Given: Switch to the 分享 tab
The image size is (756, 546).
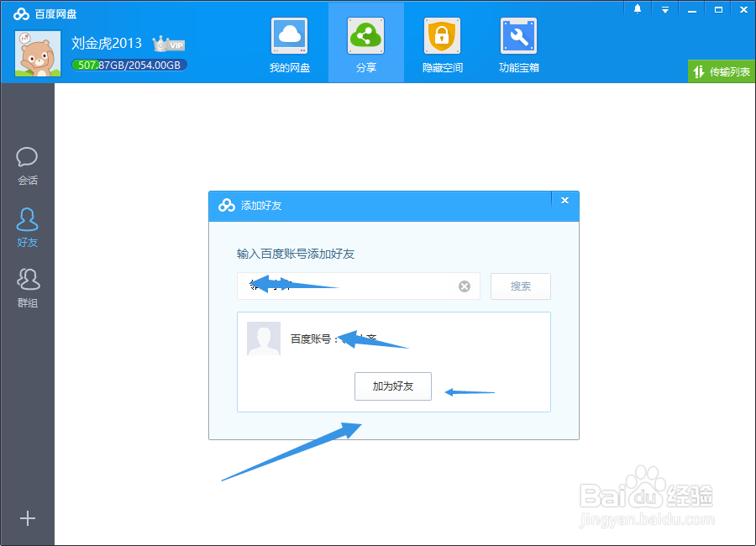Looking at the screenshot, I should point(366,45).
